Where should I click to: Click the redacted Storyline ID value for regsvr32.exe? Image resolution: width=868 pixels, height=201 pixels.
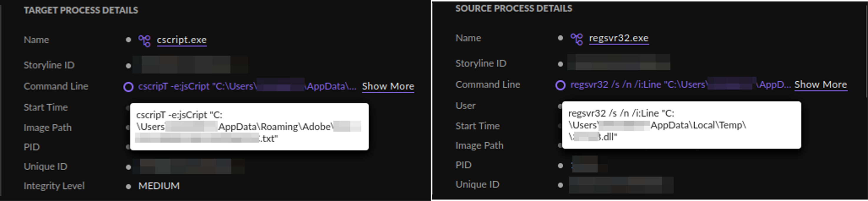pos(619,63)
